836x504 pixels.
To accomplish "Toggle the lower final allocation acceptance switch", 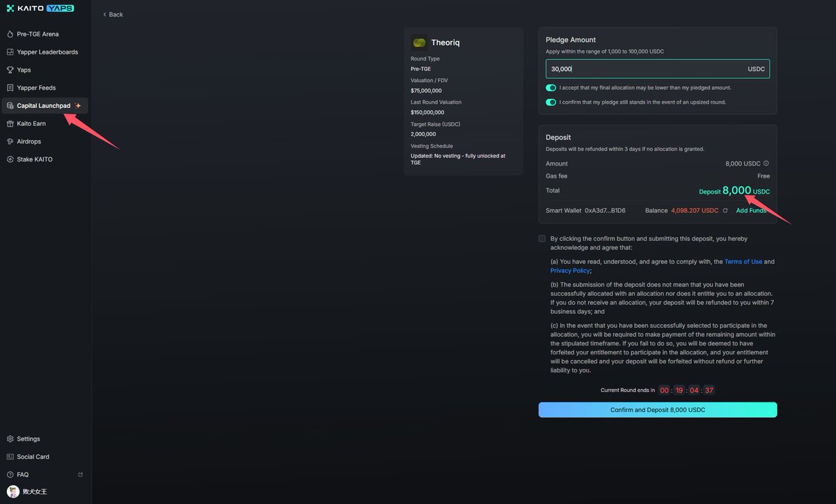I will (551, 88).
